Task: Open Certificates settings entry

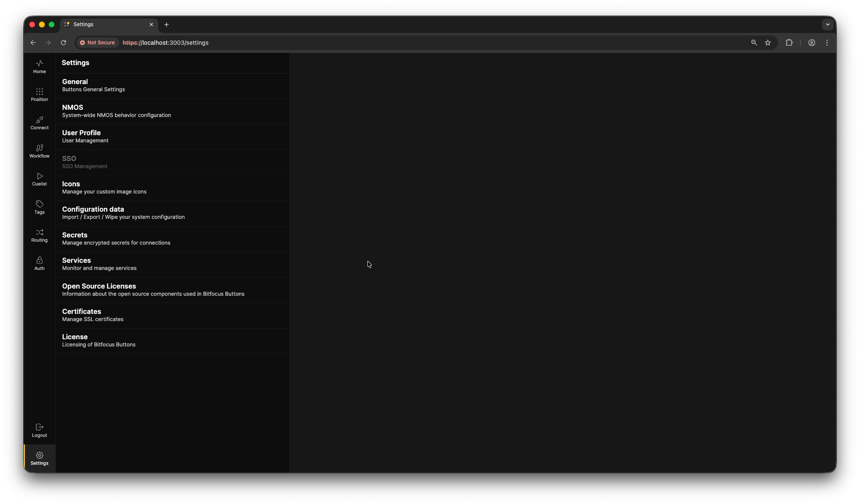Action: pos(173,315)
